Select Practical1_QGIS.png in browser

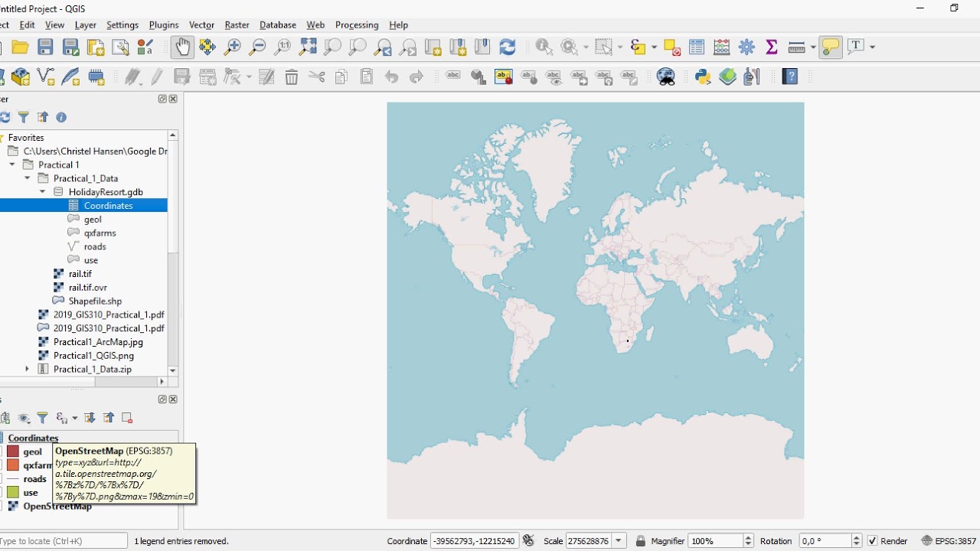pos(93,356)
